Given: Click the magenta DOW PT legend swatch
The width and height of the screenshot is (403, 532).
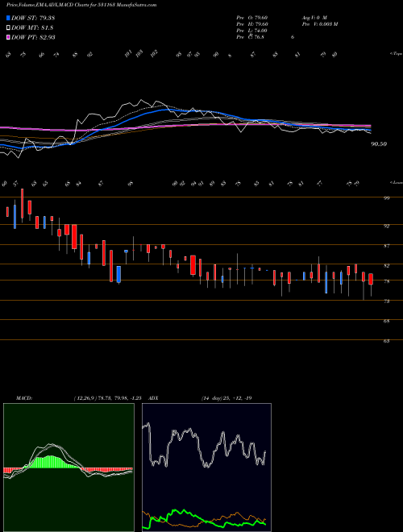Looking at the screenshot, I should click(8, 37).
